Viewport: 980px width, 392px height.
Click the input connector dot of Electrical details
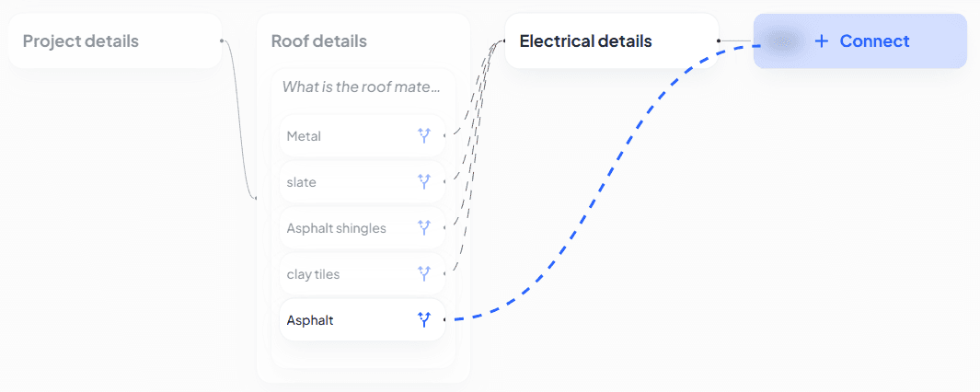[504, 40]
